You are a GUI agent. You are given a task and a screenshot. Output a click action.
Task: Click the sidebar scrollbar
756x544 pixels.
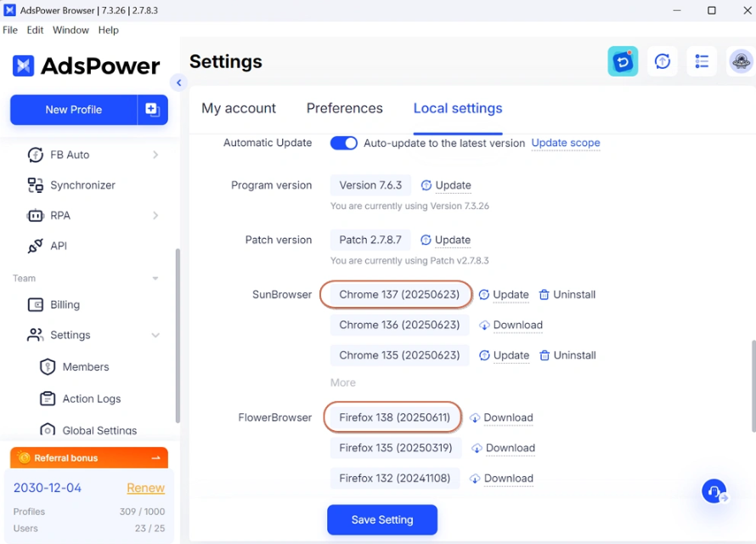178,336
